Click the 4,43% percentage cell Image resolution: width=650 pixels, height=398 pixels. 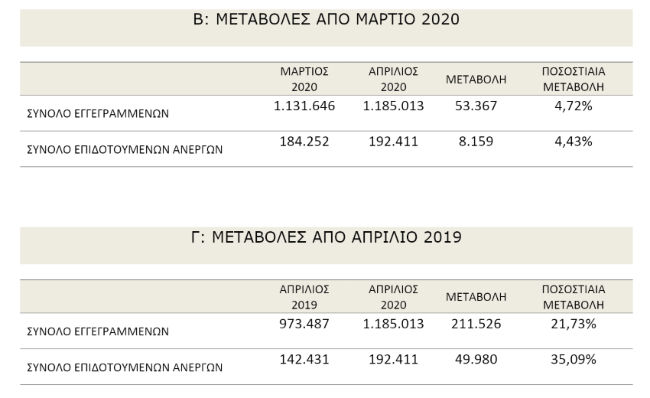coord(573,142)
